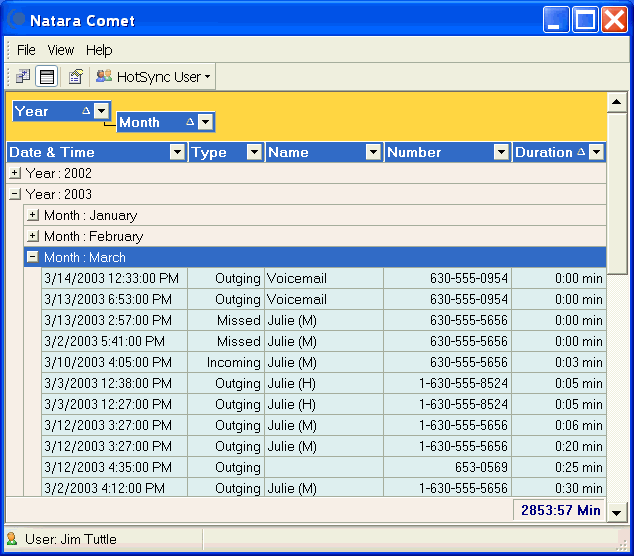The height and width of the screenshot is (556, 634).
Task: Toggle the grid view toolbar icon
Action: 47,77
